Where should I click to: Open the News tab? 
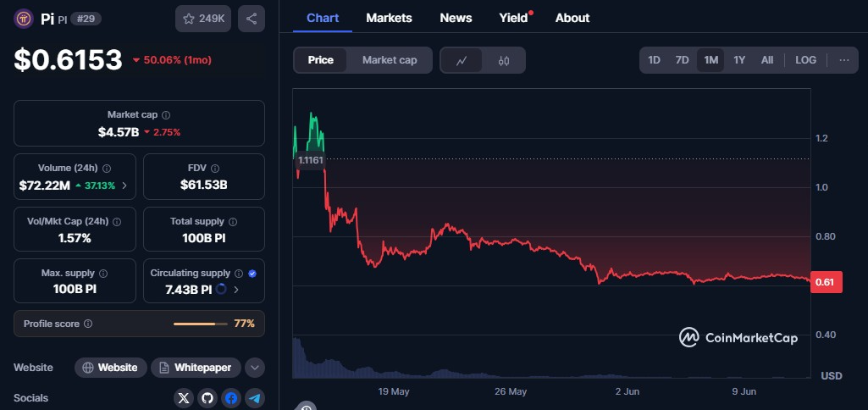456,18
